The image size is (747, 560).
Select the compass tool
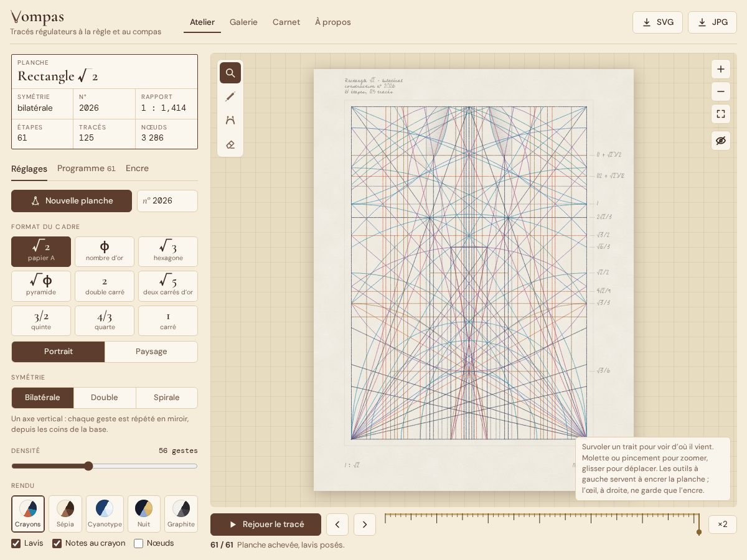click(x=230, y=120)
